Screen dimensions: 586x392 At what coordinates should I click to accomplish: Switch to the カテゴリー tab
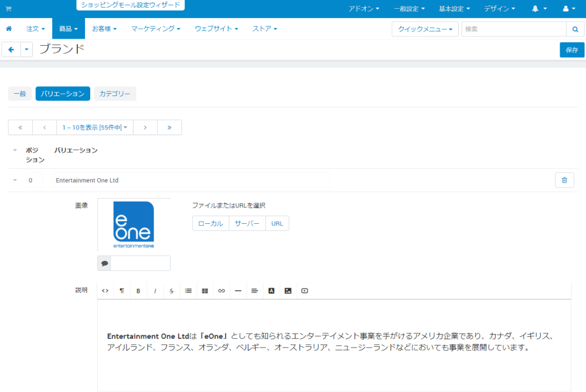115,93
